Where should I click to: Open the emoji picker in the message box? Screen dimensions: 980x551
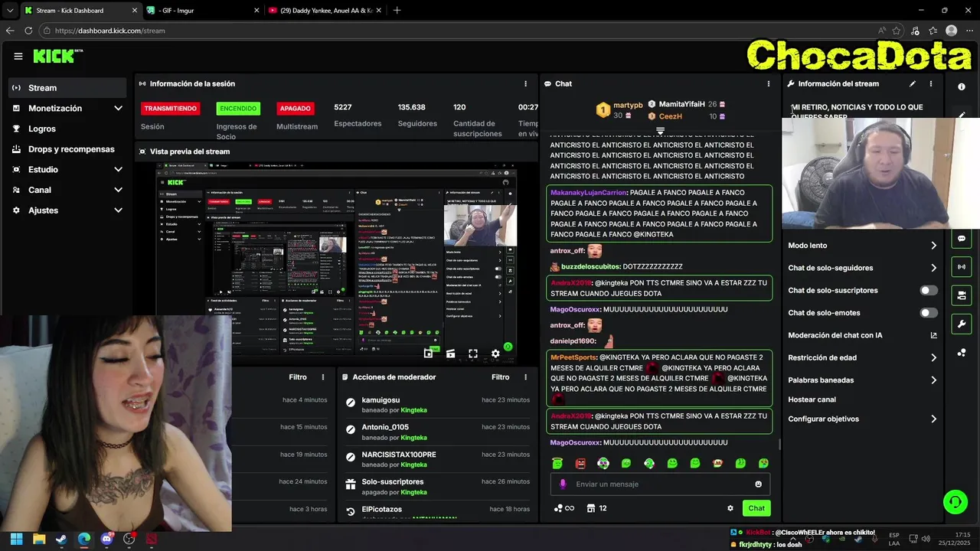click(759, 484)
